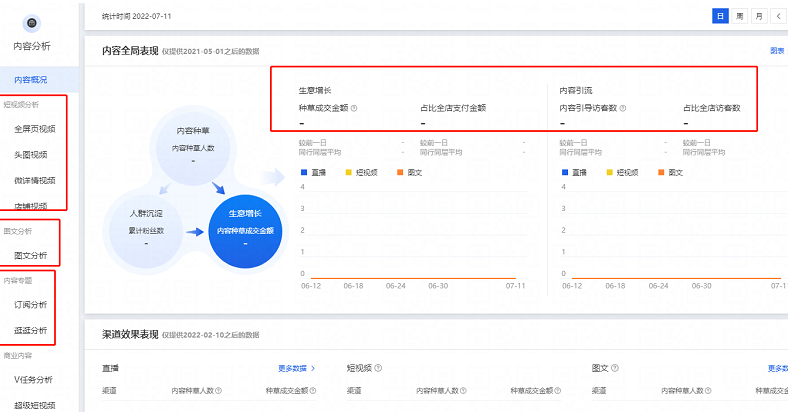Click the help icon next to 图文 channel heading
This screenshot has height=413, width=798.
click(x=615, y=368)
